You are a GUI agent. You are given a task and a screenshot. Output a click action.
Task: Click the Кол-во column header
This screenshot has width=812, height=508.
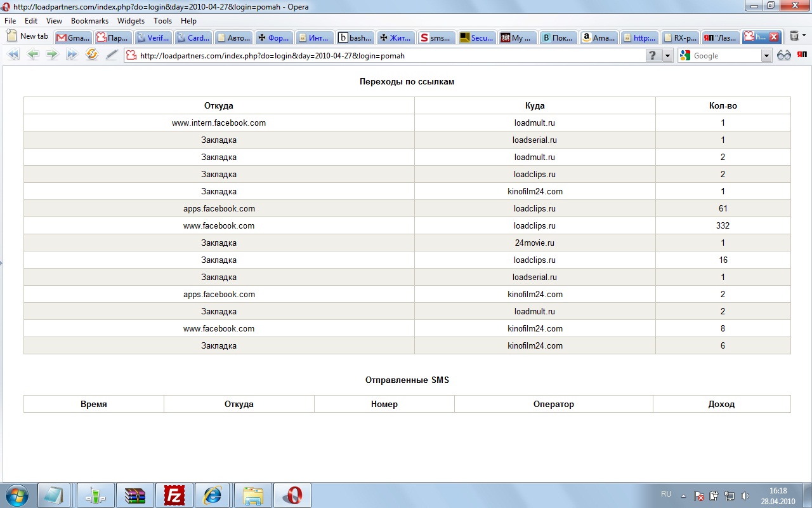click(x=723, y=106)
